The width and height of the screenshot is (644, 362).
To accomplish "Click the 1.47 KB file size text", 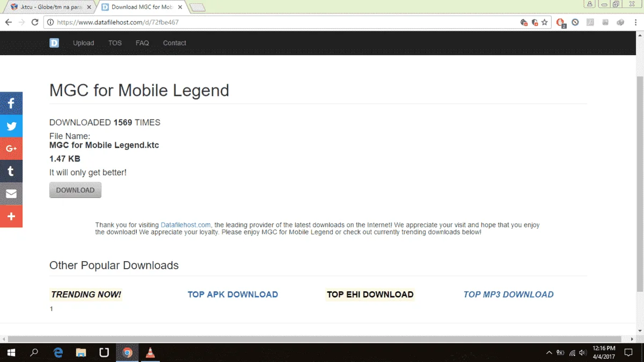I will coord(65,159).
